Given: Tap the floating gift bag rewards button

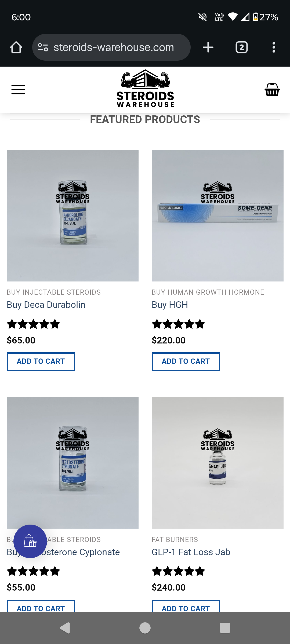Looking at the screenshot, I should (x=30, y=541).
